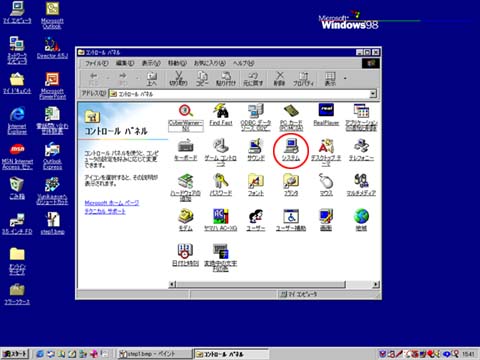Open the RealPlayer control panel icon
This screenshot has height=360, width=480.
326,114
